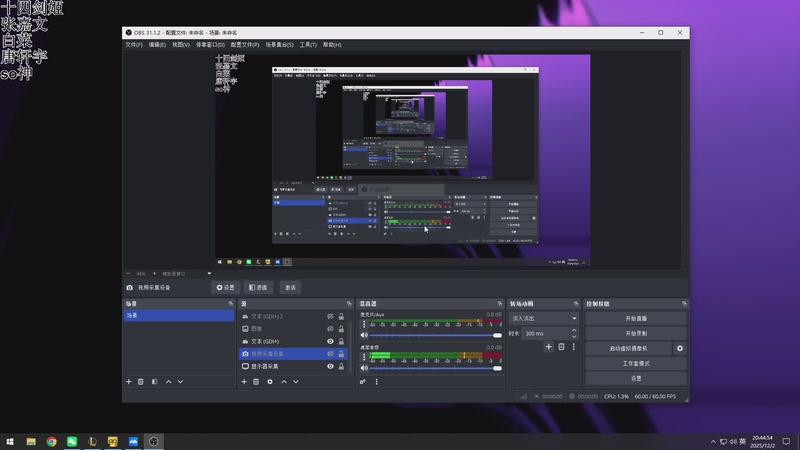Open the mixer panel's three-dot menu
The height and width of the screenshot is (450, 800).
377,382
